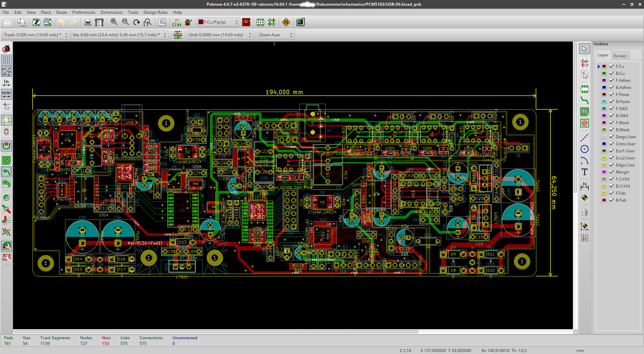Viewport: 644px width, 354px height.
Task: Select the add text tool
Action: pyautogui.click(x=585, y=172)
